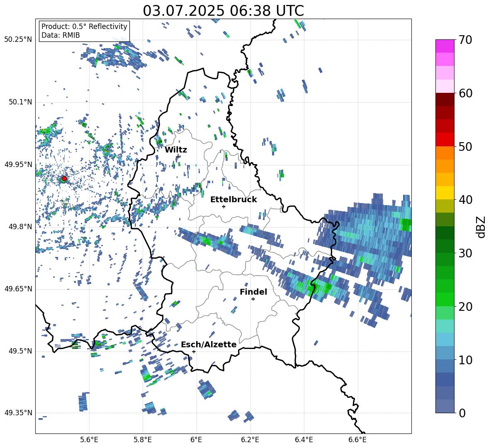The width and height of the screenshot is (491, 448).
Task: Click the Data: RMIB text
Action: [x=61, y=35]
